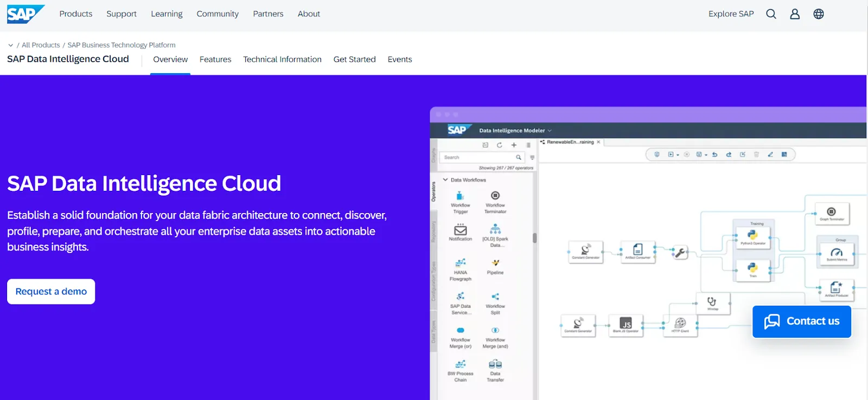
Task: Click the Undo arrow in graph toolbar
Action: tap(715, 154)
